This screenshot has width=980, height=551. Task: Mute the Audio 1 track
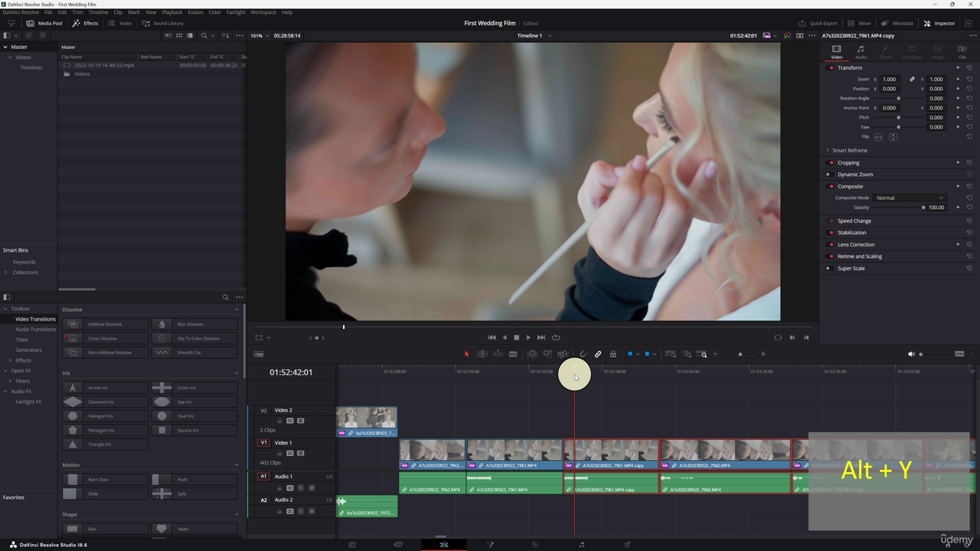[x=311, y=487]
